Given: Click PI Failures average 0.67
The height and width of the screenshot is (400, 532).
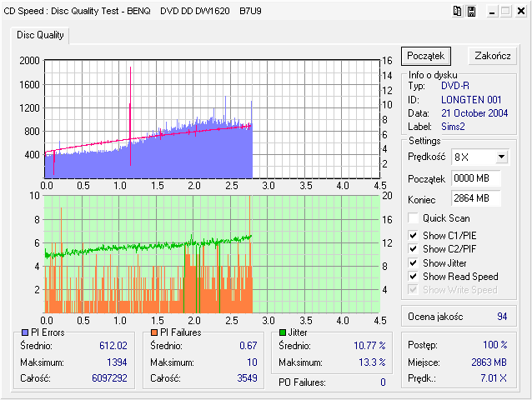Looking at the screenshot, I should (248, 346).
